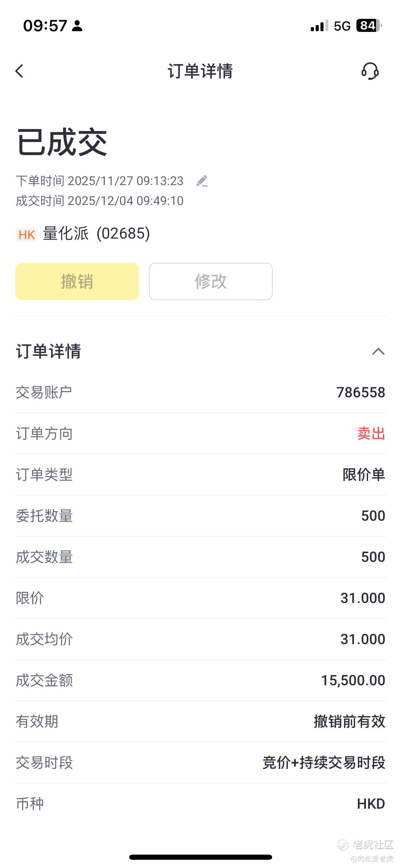Tap the battery indicator showing 84
401x868 pixels.
[x=369, y=26]
